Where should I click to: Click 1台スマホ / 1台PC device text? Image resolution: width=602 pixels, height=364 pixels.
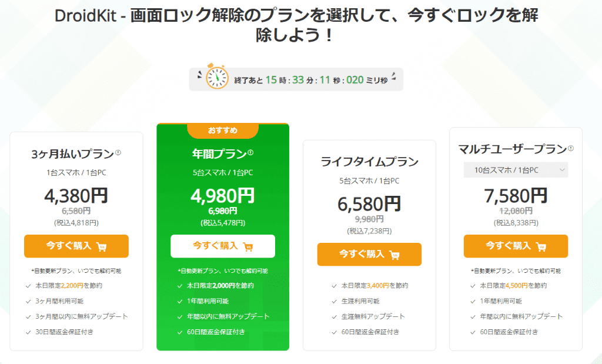click(76, 173)
